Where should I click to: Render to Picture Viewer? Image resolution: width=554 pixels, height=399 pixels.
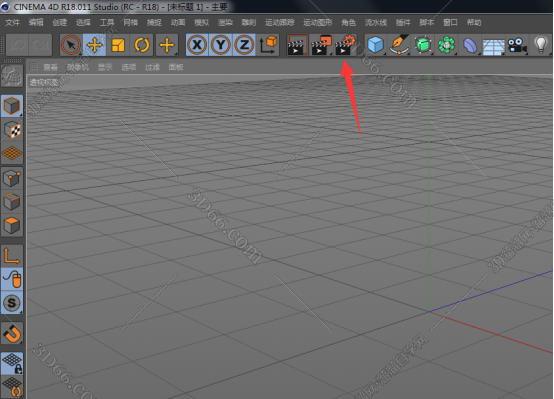click(x=320, y=45)
